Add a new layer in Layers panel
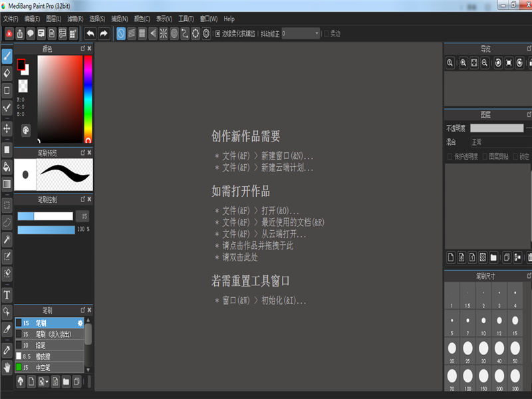The width and height of the screenshot is (532, 399). pyautogui.click(x=451, y=257)
